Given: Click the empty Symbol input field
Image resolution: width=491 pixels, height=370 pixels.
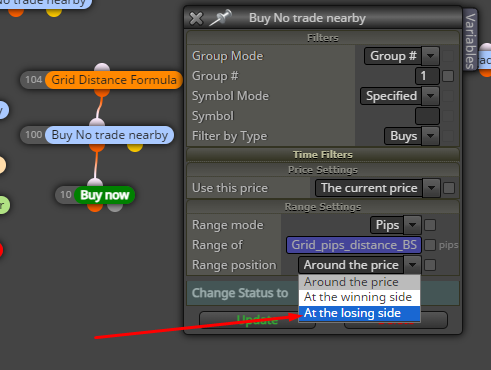Looking at the screenshot, I should [427, 116].
